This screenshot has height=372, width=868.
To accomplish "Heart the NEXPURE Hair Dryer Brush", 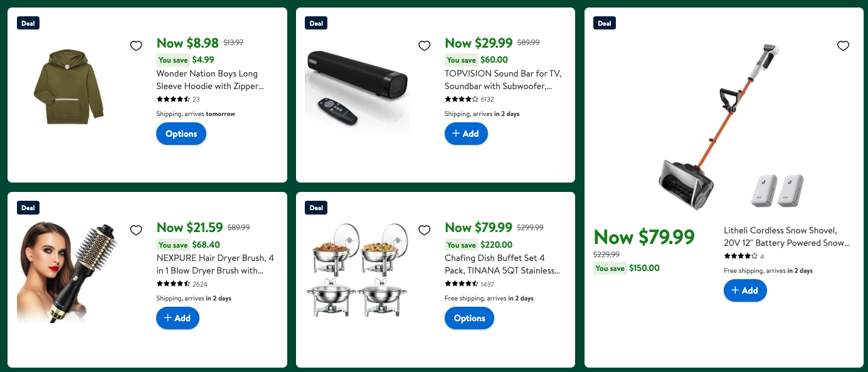I will click(x=136, y=230).
